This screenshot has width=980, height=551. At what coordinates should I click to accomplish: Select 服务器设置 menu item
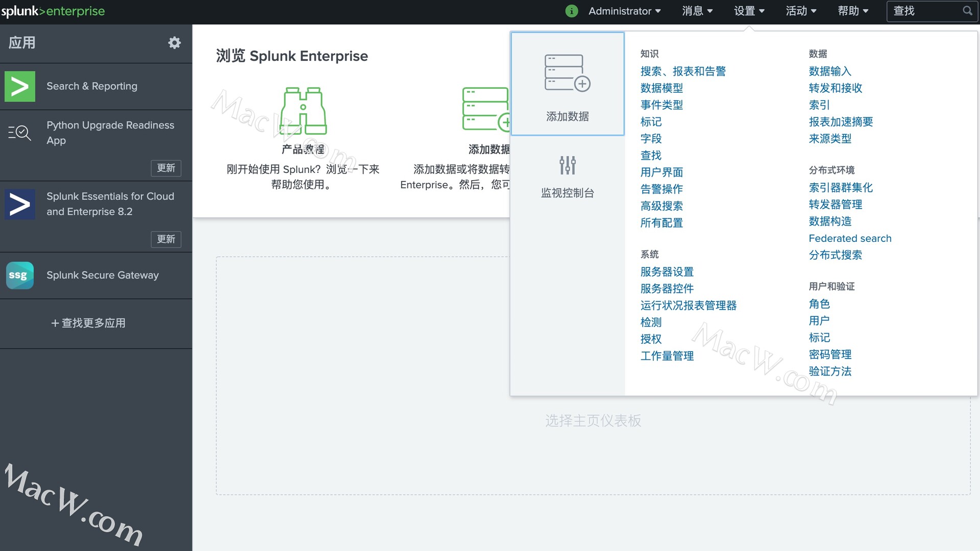pos(667,272)
